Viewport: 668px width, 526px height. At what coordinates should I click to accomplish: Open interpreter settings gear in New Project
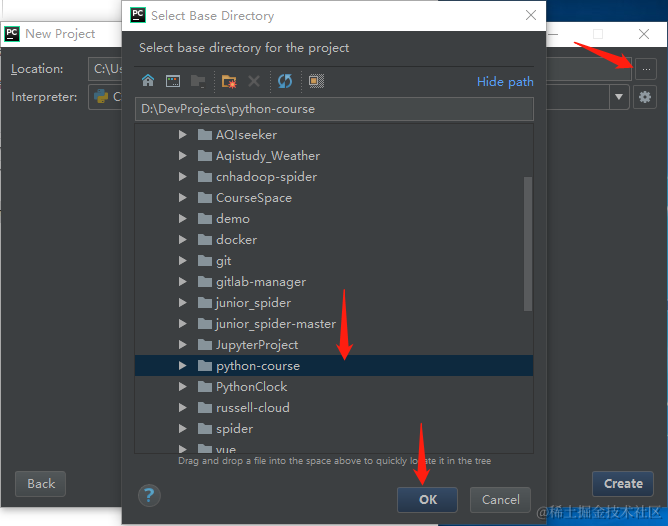pyautogui.click(x=645, y=97)
